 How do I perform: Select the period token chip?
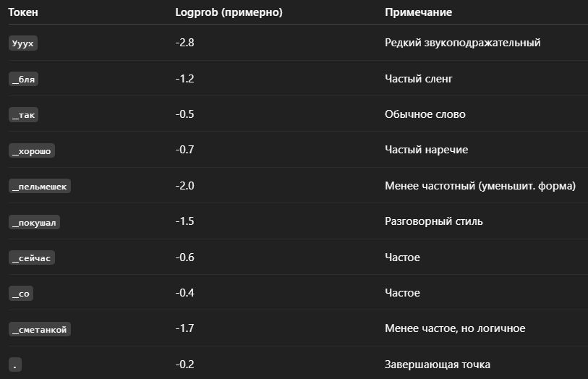tap(15, 365)
